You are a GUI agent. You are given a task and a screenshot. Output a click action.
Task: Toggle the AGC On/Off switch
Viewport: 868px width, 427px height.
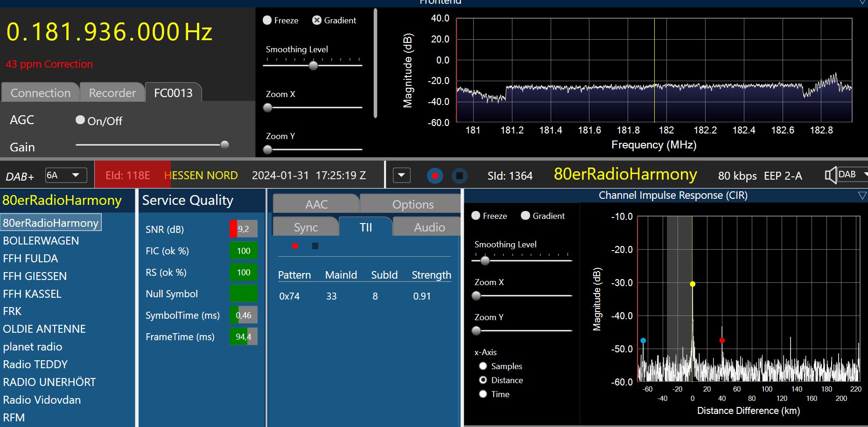tap(80, 120)
